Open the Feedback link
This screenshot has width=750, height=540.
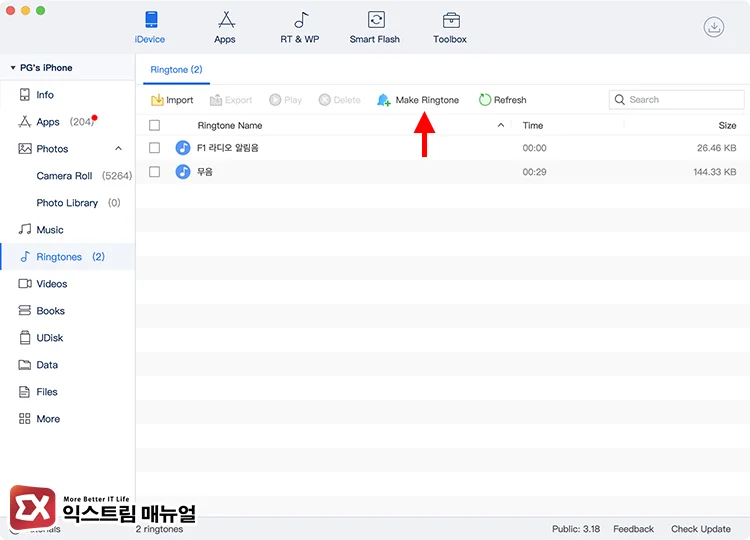coord(633,529)
